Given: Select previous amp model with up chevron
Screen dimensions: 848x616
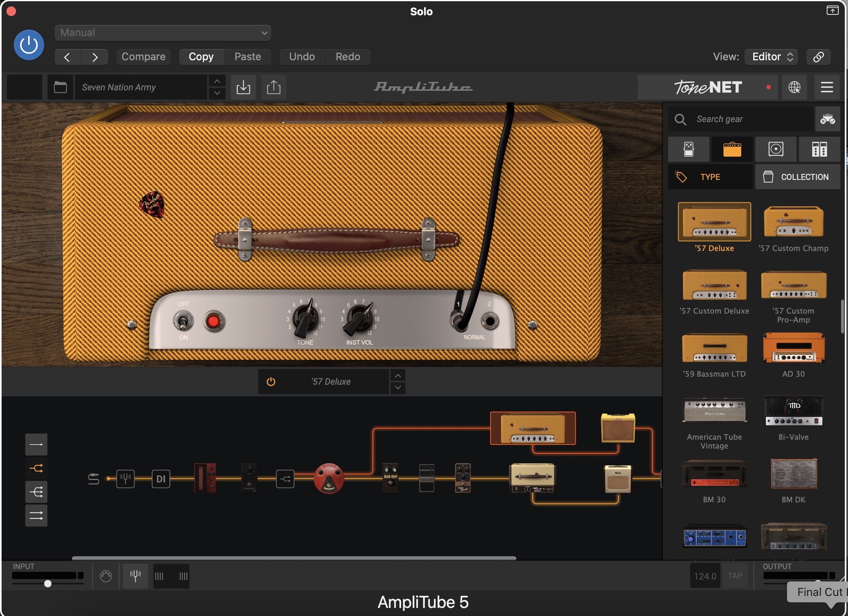Looking at the screenshot, I should (x=397, y=375).
